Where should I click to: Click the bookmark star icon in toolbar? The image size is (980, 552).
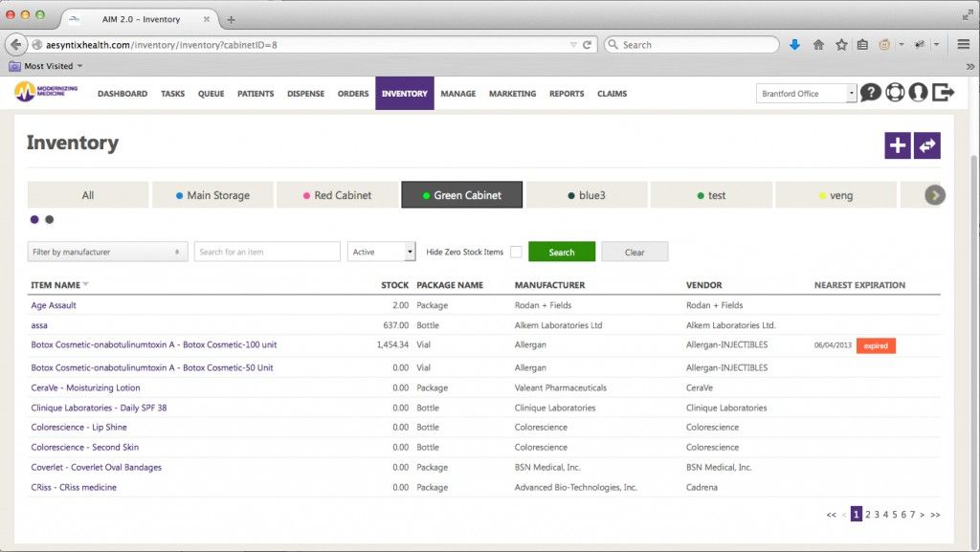point(841,45)
